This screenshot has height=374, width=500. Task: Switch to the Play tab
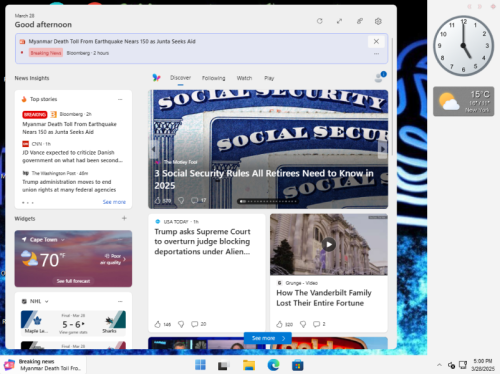point(269,78)
